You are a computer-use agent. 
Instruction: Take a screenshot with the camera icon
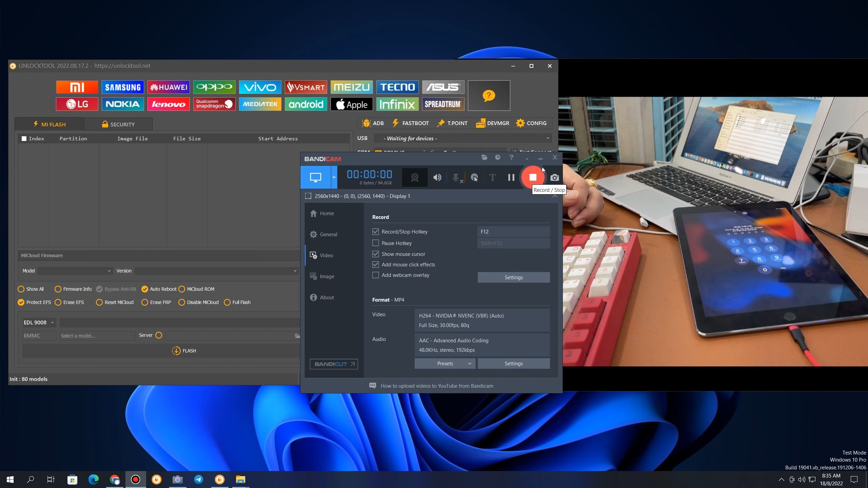point(554,177)
